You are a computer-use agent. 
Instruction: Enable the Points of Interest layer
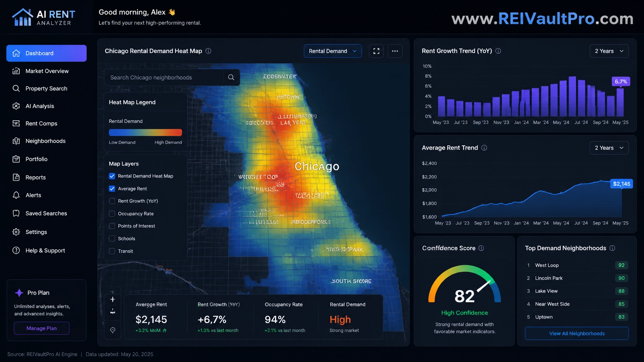coord(112,226)
